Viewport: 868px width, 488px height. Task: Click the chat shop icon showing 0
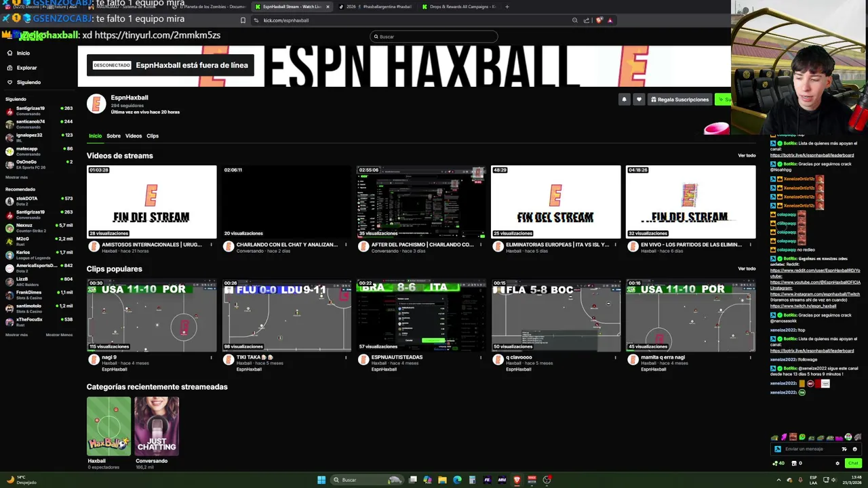(x=797, y=464)
